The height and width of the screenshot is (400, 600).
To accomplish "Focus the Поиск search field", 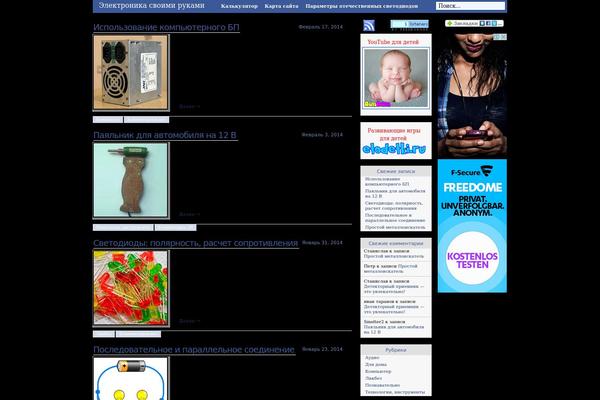I will (470, 6).
